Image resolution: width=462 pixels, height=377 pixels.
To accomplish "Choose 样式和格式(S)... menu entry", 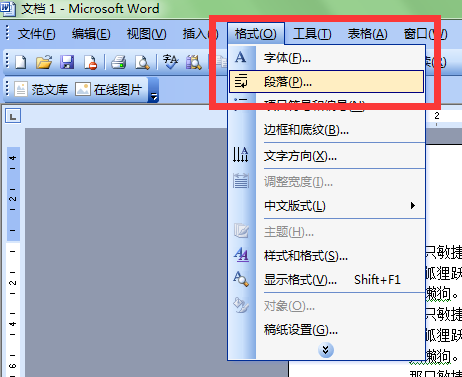I will click(327, 256).
